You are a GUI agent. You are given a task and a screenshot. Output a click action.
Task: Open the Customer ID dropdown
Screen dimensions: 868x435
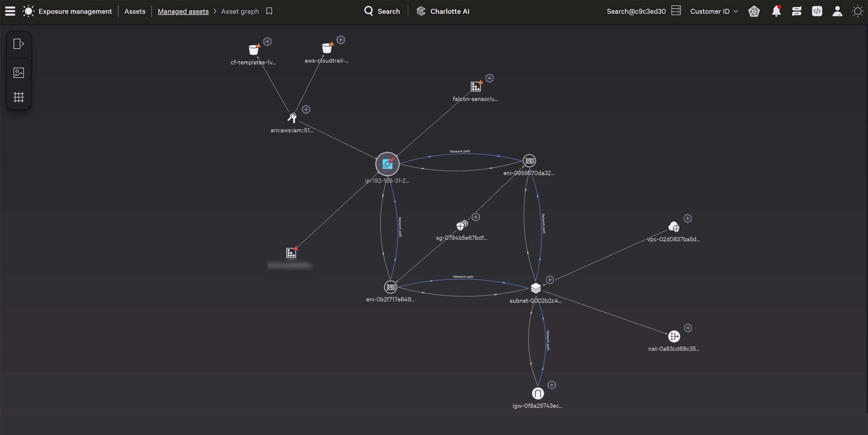click(x=714, y=11)
